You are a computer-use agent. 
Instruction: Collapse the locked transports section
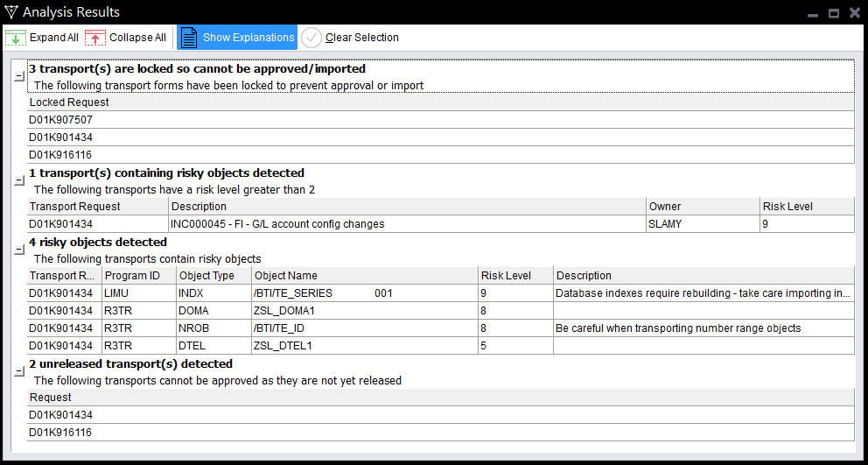(19, 76)
